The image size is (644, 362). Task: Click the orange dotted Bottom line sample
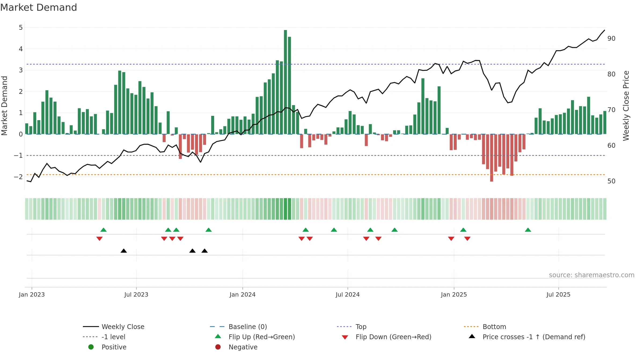pyautogui.click(x=471, y=327)
